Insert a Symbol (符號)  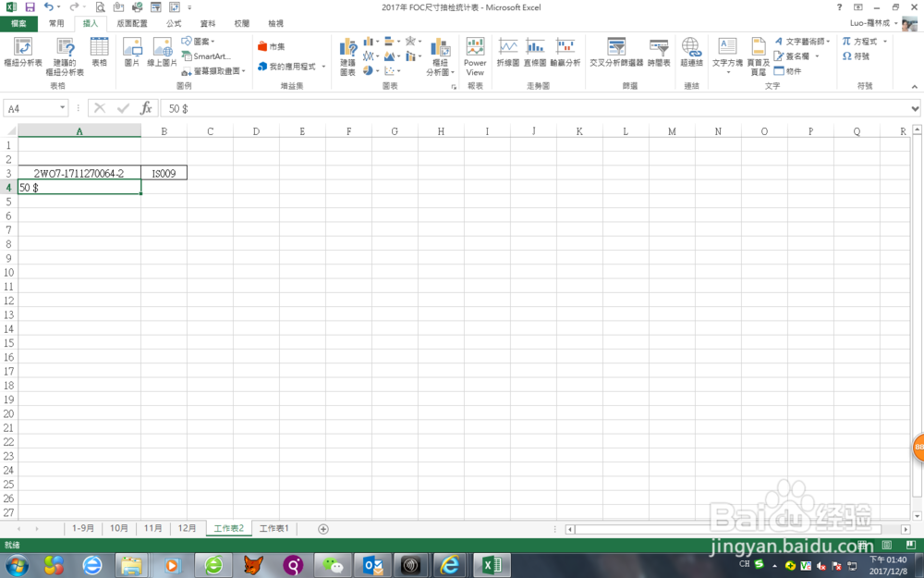pyautogui.click(x=856, y=56)
